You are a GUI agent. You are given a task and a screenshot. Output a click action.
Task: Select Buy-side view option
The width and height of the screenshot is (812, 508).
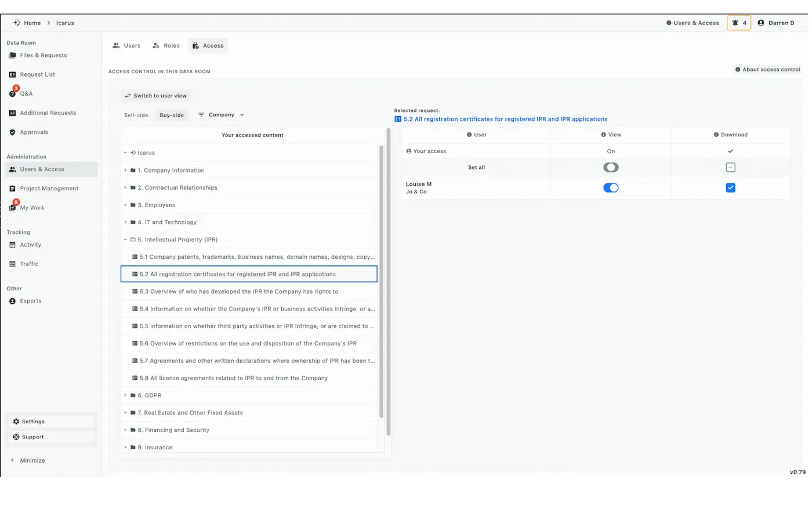point(172,115)
